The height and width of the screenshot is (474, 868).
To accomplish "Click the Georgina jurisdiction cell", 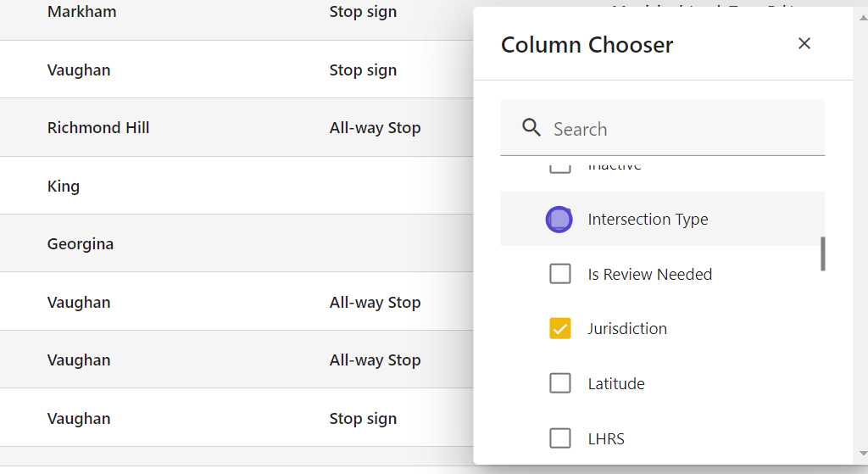I will click(x=81, y=244).
